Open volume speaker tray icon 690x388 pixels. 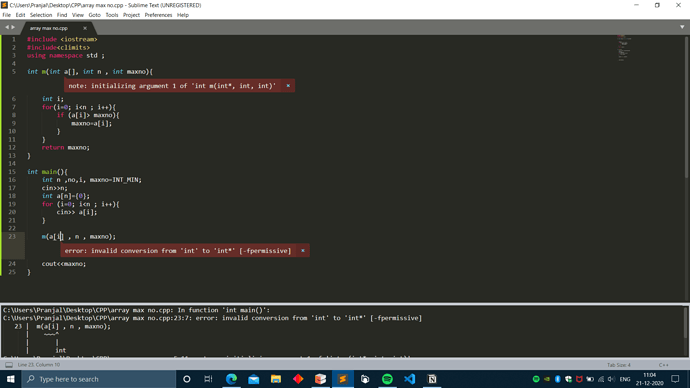point(612,379)
